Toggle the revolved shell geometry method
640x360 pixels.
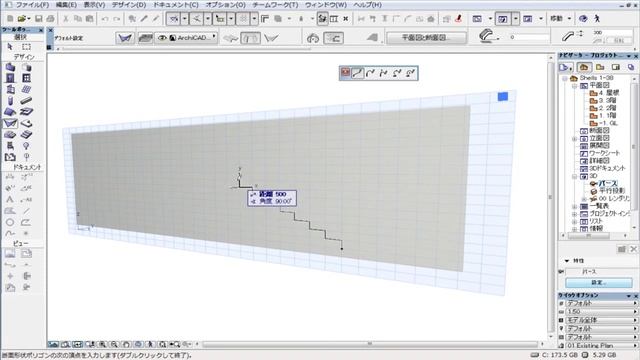(x=250, y=38)
